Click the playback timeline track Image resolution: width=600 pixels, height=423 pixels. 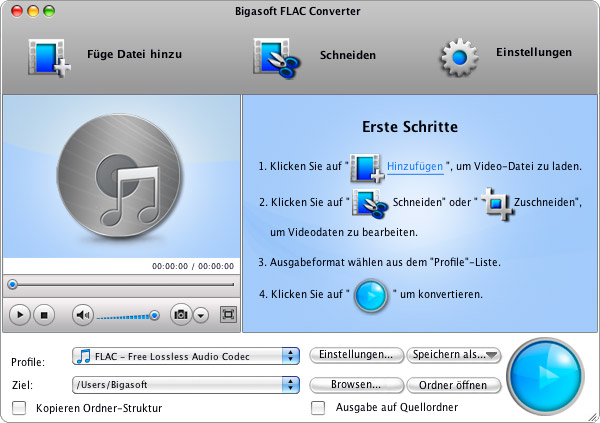(x=121, y=284)
